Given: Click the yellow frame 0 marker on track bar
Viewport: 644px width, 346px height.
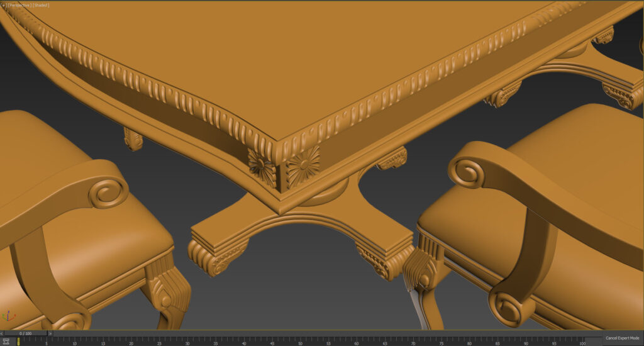Looking at the screenshot, I should pyautogui.click(x=18, y=341).
